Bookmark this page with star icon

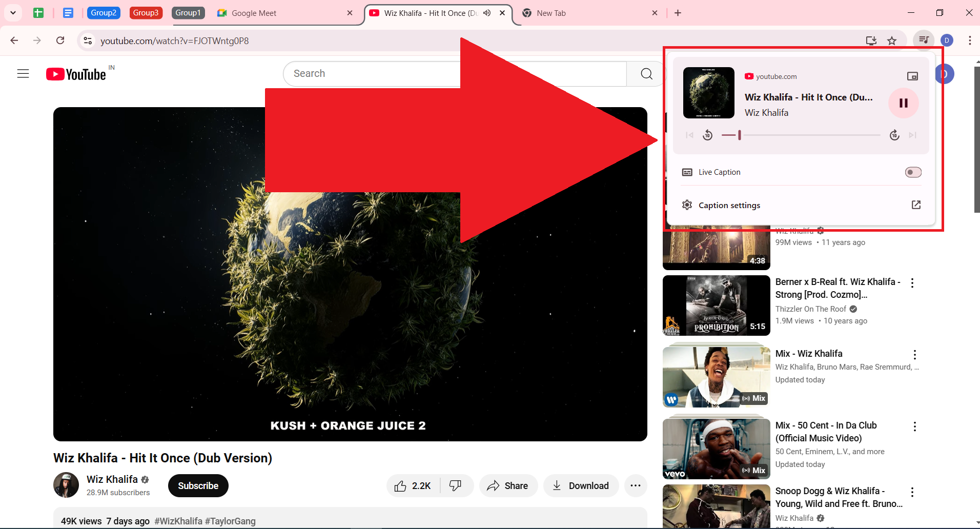[892, 40]
